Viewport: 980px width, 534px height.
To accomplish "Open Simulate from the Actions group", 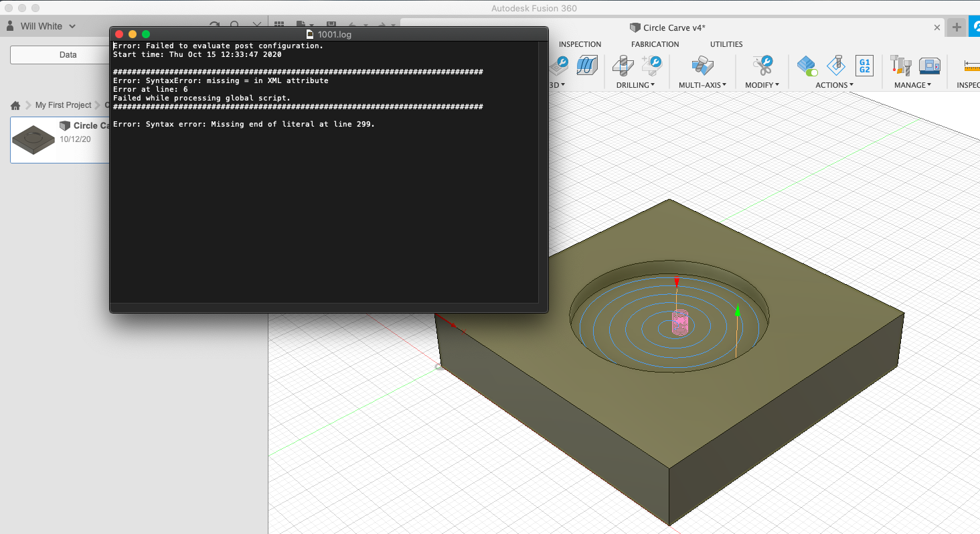I will (835, 66).
